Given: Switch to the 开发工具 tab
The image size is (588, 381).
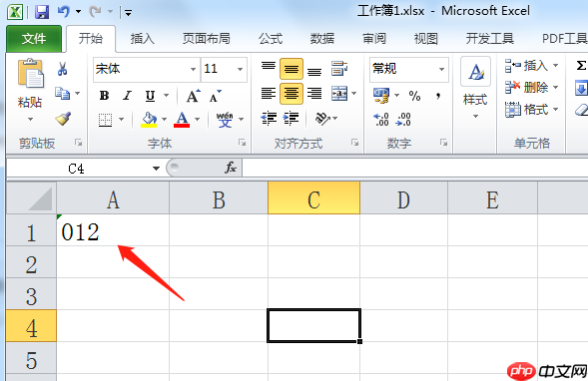Looking at the screenshot, I should click(490, 39).
